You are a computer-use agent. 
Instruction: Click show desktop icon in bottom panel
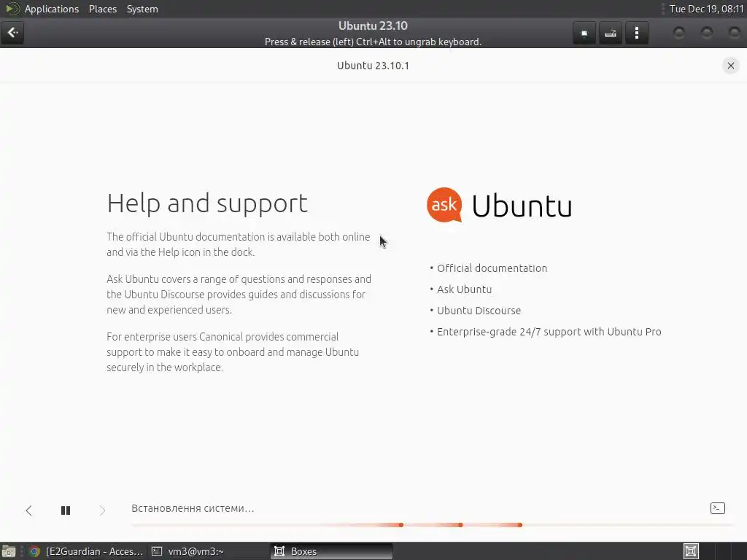(x=9, y=551)
